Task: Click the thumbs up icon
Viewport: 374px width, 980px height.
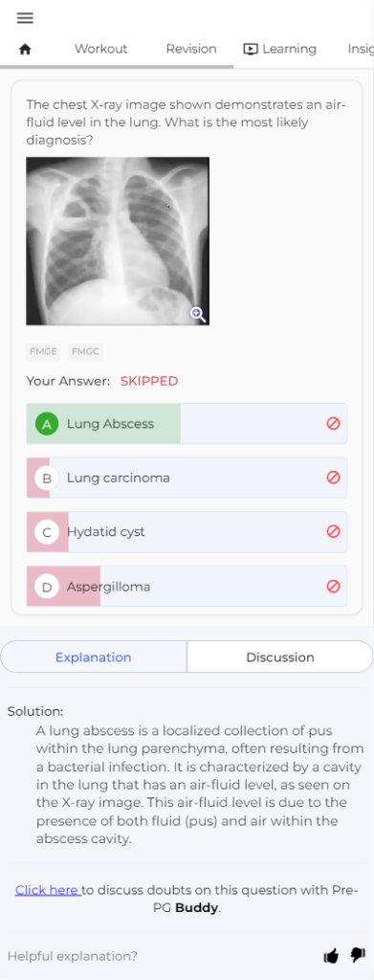Action: click(x=331, y=956)
